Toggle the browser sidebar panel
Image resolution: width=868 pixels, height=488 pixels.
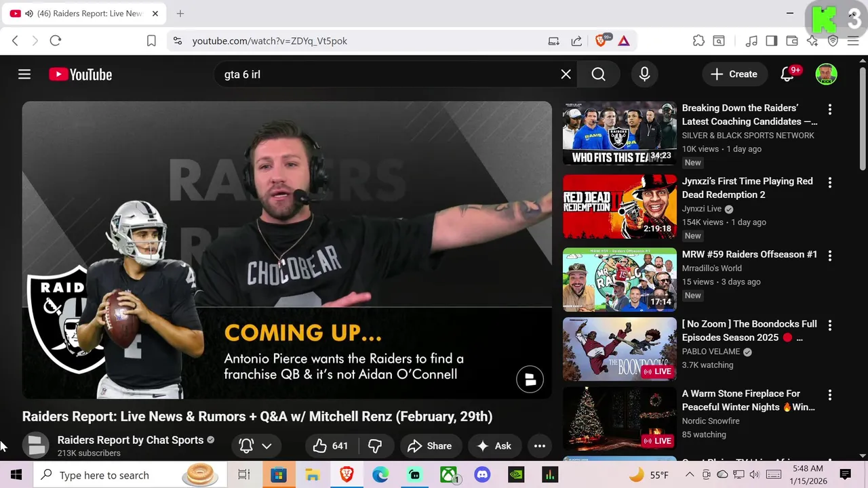coord(771,41)
